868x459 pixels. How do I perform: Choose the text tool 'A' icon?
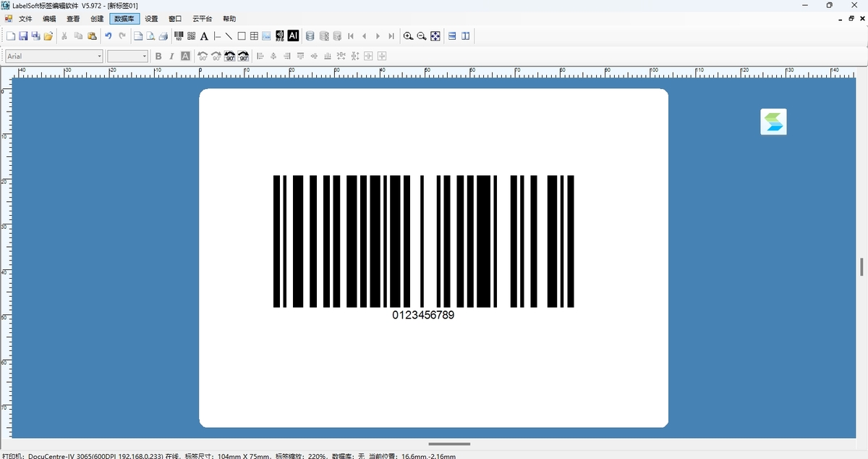click(204, 36)
